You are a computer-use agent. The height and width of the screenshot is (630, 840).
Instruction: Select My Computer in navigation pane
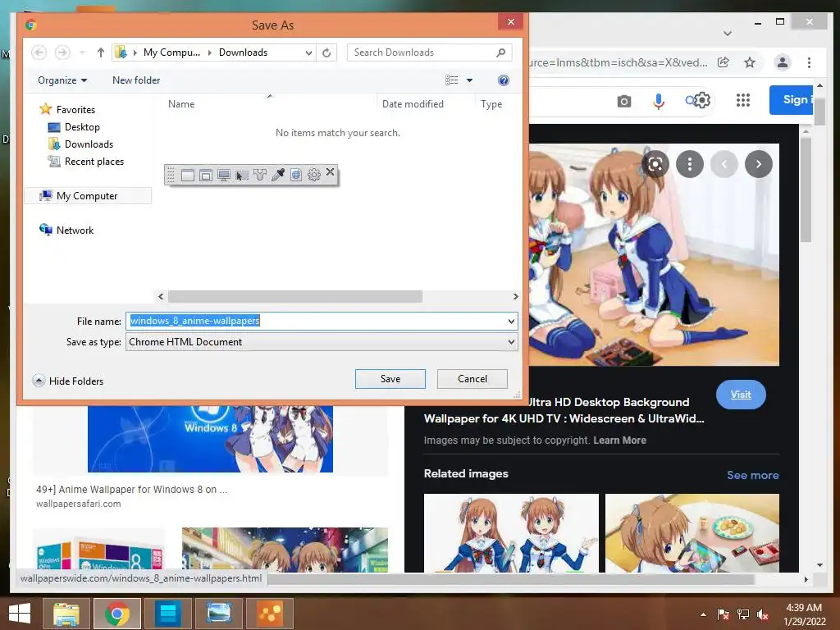tap(87, 195)
